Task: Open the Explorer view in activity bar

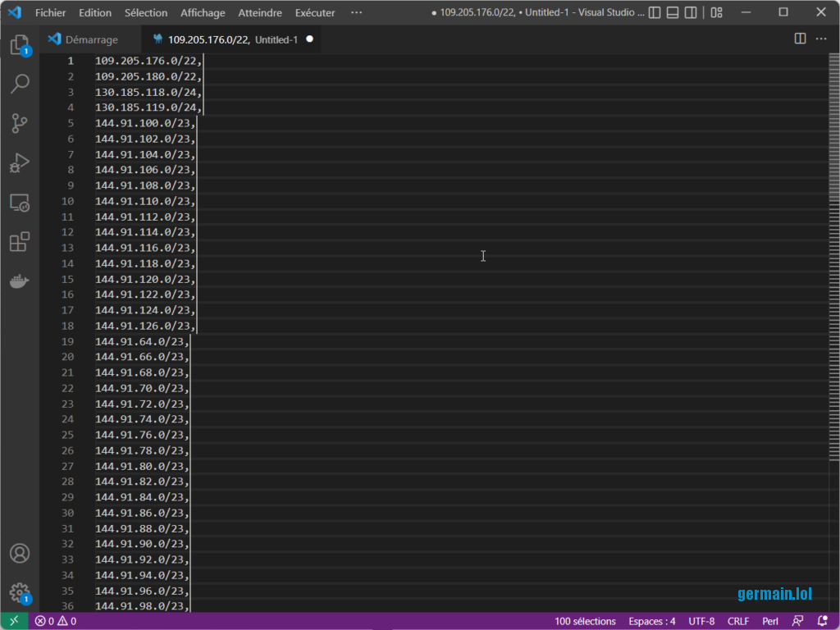Action: 20,44
